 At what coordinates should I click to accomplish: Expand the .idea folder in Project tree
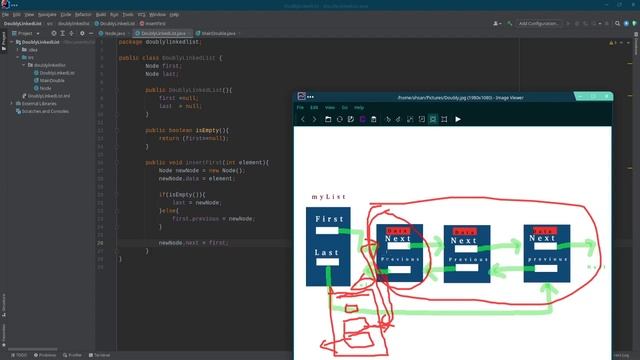coord(18,50)
